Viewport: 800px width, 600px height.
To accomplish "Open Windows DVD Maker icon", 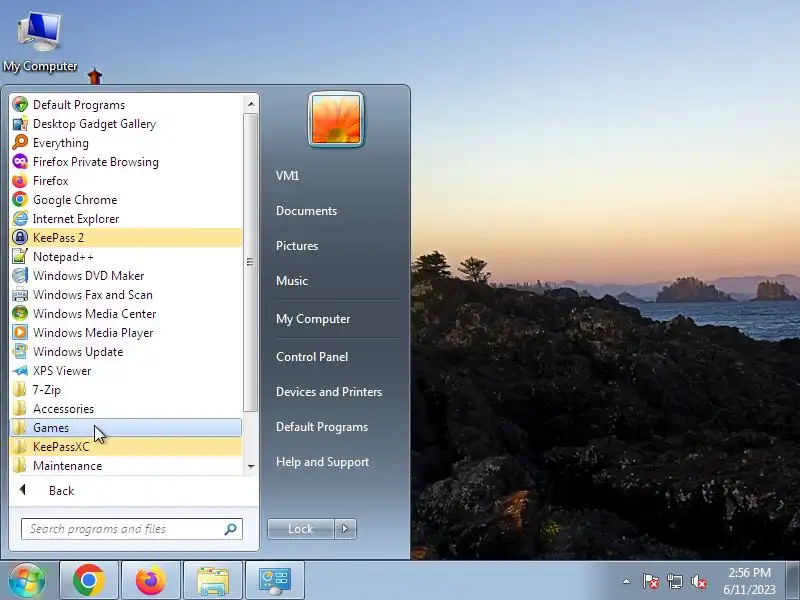I will [20, 276].
